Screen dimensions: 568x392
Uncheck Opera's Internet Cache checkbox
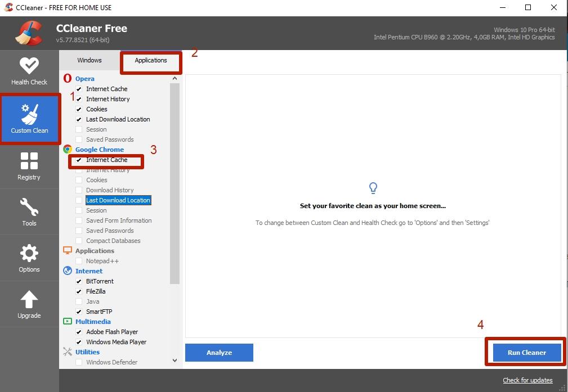tap(79, 89)
